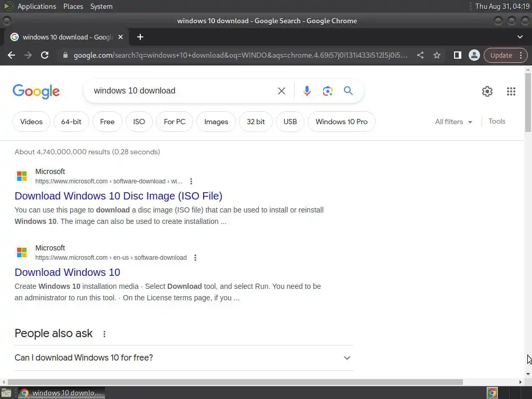Apply the Windows 10 Pro filter chip
This screenshot has height=399, width=532.
click(x=341, y=122)
